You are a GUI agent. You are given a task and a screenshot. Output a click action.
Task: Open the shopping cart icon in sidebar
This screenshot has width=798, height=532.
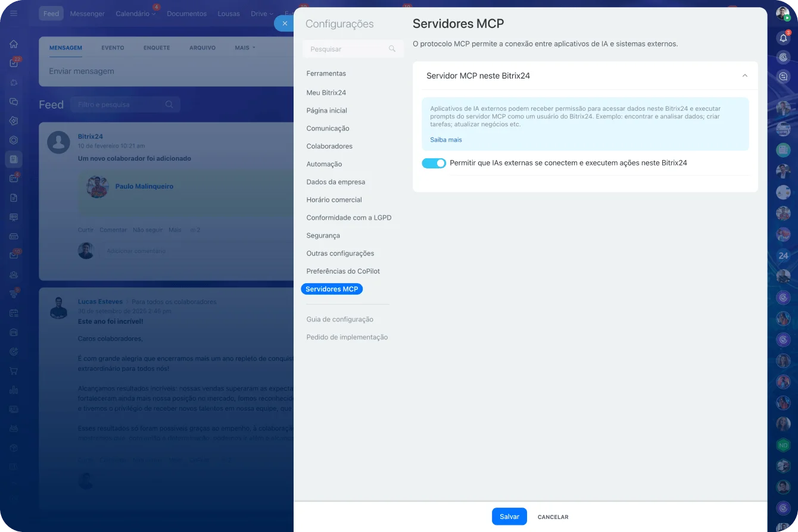tap(14, 371)
